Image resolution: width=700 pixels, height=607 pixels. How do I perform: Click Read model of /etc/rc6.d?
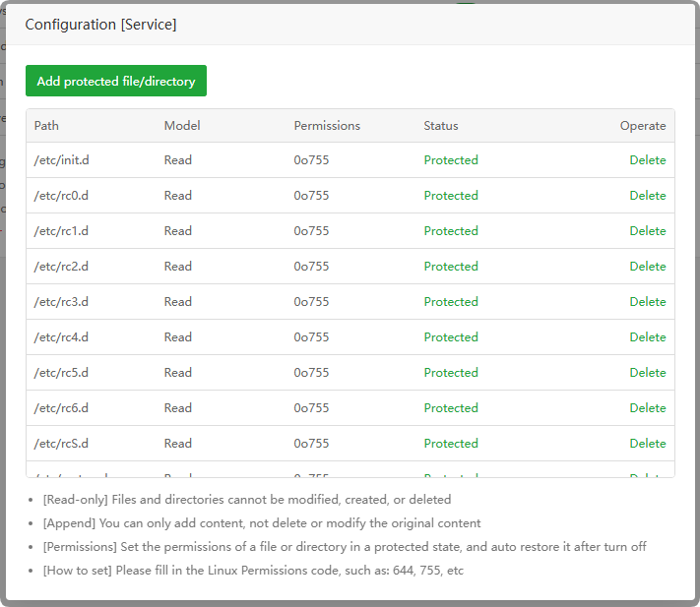pos(178,408)
